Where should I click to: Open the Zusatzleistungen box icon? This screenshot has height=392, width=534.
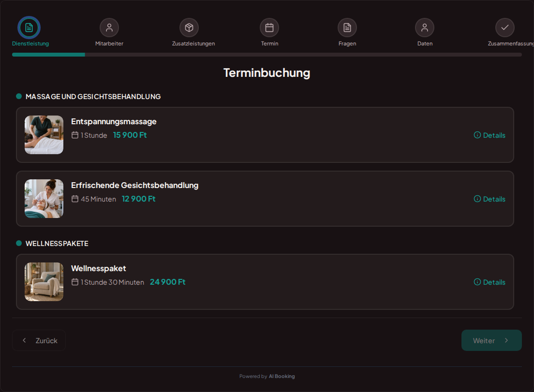pos(189,28)
